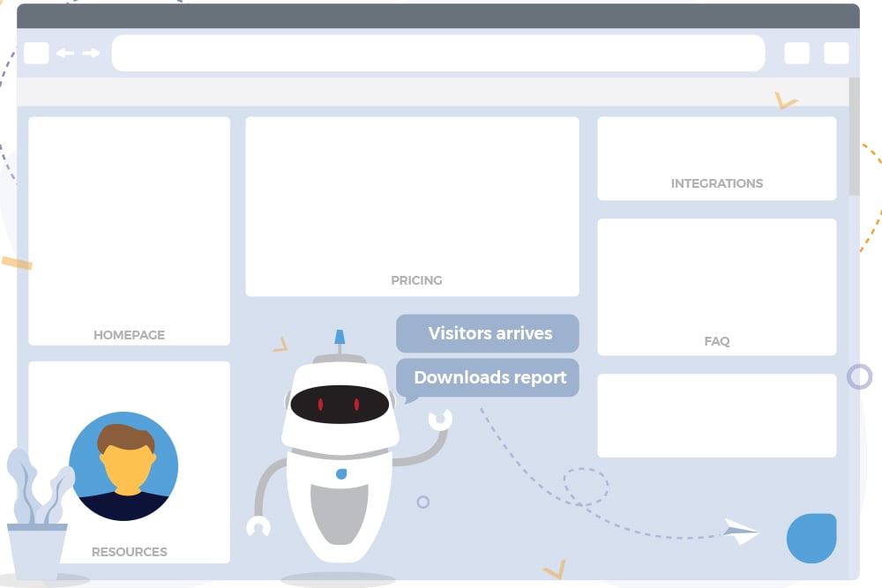This screenshot has height=588, width=882.
Task: Click the square button left of back arrow
Action: click(x=36, y=54)
